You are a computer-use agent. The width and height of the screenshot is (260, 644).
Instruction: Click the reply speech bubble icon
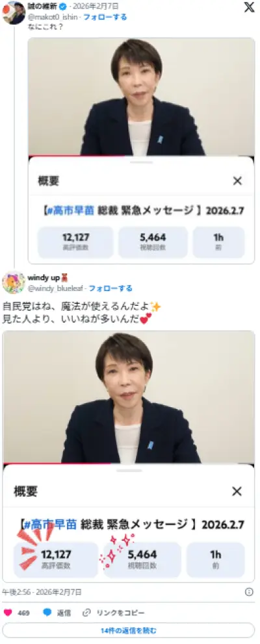47,612
